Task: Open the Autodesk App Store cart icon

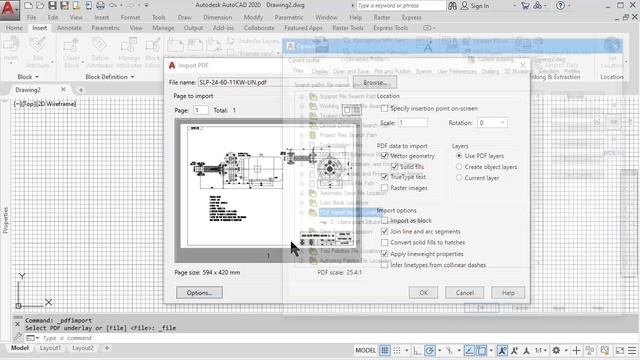Action: point(525,6)
